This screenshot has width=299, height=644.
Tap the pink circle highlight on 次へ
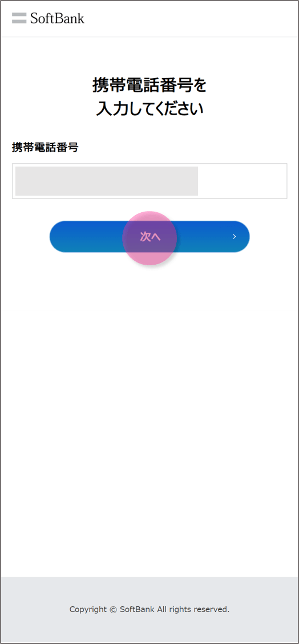(x=149, y=238)
